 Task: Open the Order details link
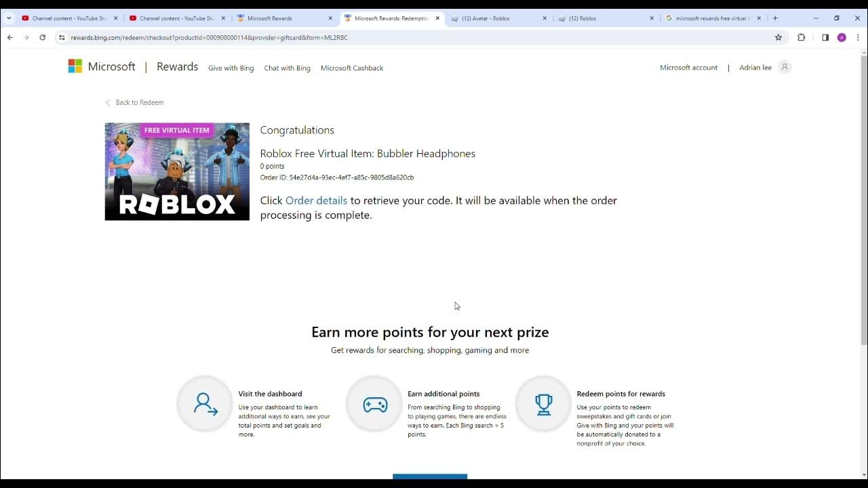316,201
